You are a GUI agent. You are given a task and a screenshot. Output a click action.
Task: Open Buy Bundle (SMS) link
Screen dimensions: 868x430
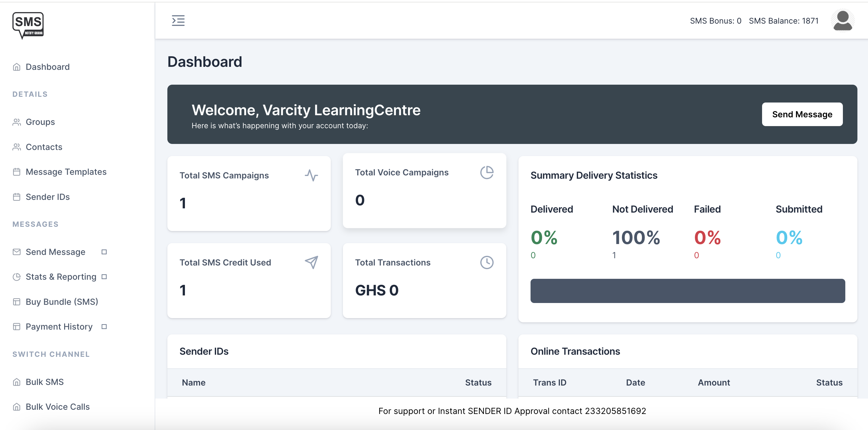pos(62,302)
